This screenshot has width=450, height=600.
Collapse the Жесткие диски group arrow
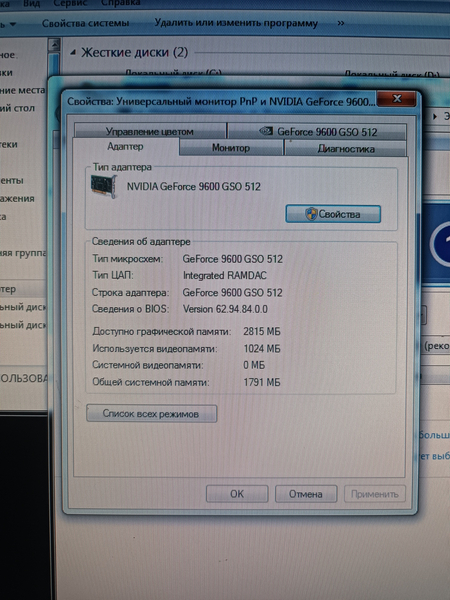[x=73, y=53]
